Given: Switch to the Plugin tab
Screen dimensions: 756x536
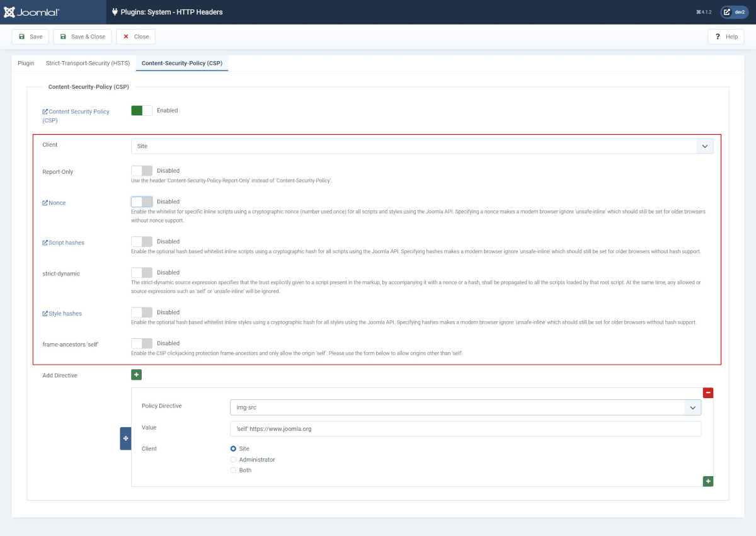Looking at the screenshot, I should [x=25, y=63].
